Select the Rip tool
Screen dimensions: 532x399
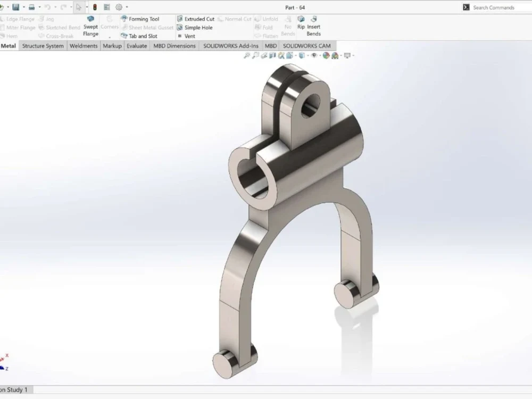click(301, 22)
